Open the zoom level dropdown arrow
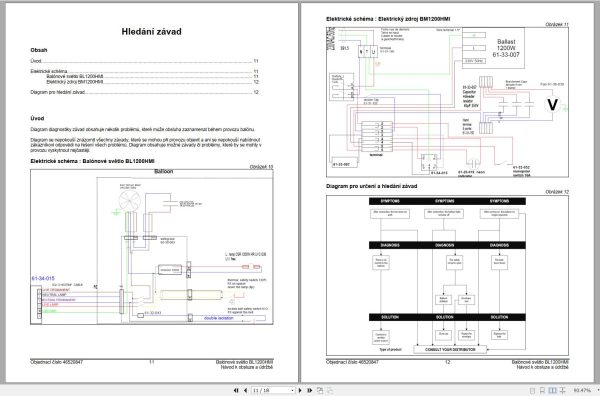This screenshot has width=600, height=396. (598, 390)
